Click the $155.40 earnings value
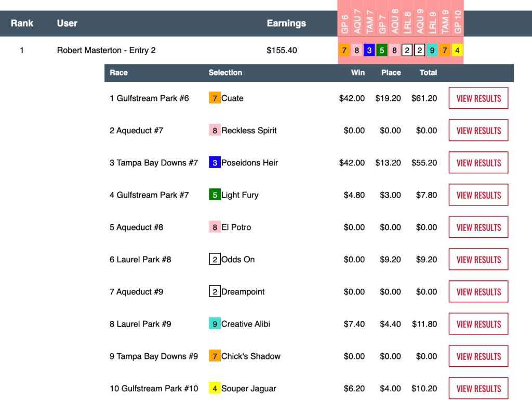Viewport: 532px width, 400px height. coord(282,50)
